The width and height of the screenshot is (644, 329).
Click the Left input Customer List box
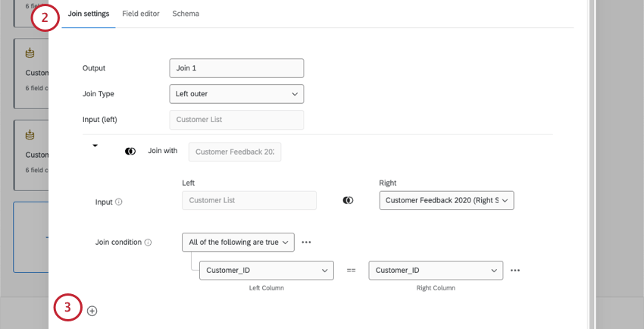point(249,200)
